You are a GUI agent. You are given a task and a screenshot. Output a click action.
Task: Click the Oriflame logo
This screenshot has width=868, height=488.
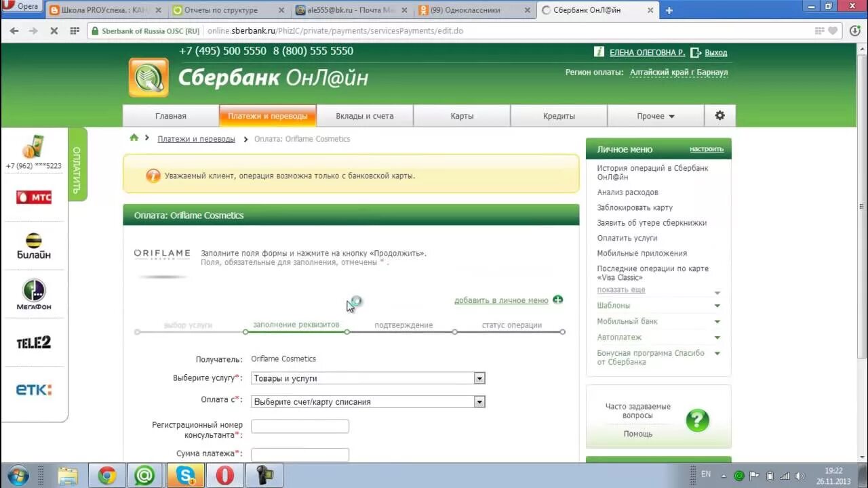162,255
